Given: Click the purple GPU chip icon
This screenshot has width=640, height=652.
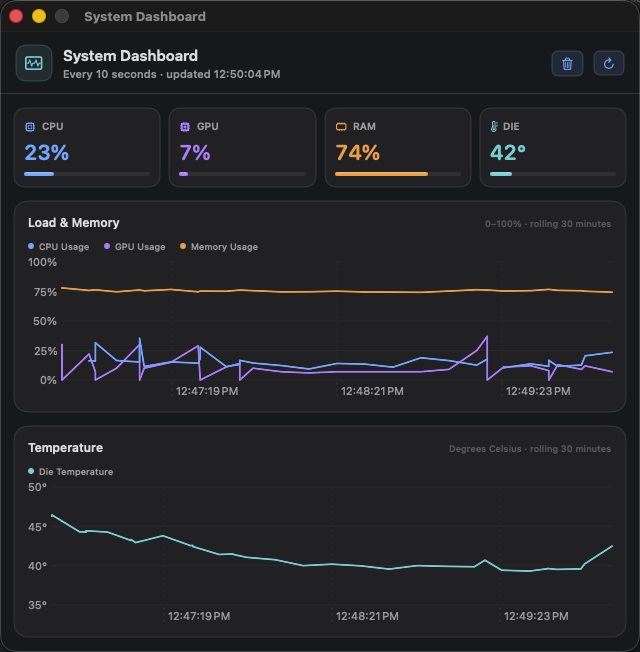Looking at the screenshot, I should [185, 127].
